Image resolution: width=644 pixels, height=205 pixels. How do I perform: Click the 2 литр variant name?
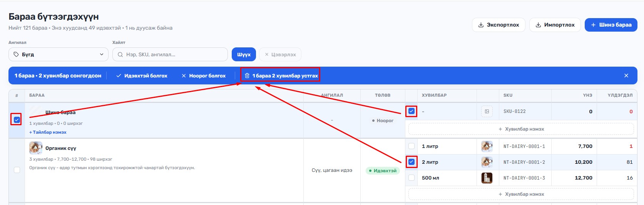coord(430,162)
